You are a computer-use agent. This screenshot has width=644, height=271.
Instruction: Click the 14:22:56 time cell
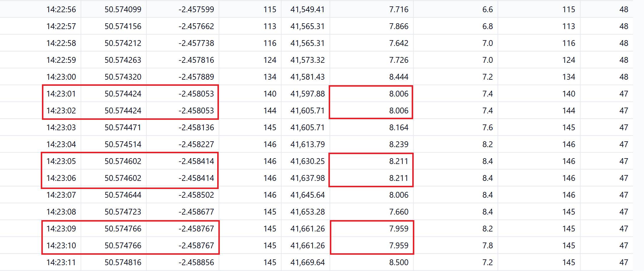[61, 9]
